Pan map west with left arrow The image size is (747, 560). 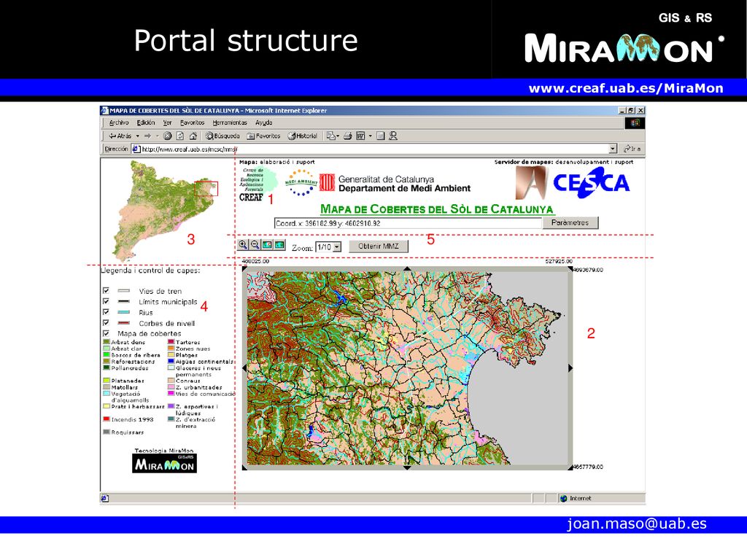tap(245, 368)
